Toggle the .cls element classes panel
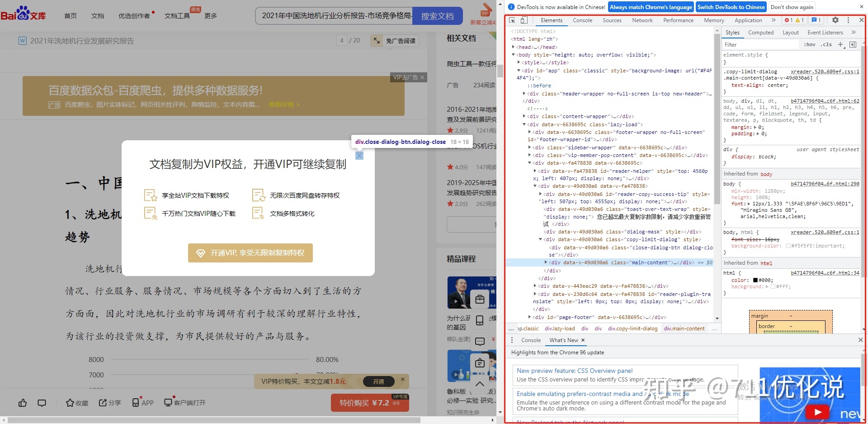 827,44
